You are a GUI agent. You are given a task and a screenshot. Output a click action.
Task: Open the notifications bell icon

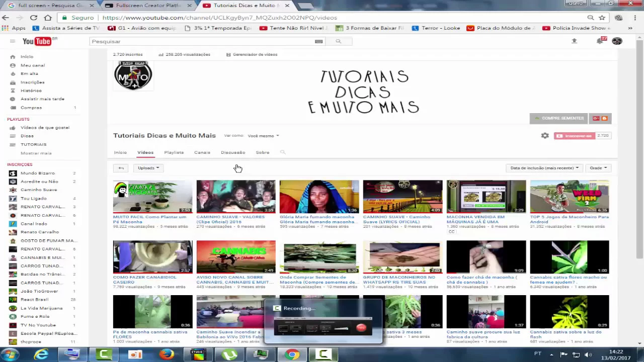tap(600, 41)
